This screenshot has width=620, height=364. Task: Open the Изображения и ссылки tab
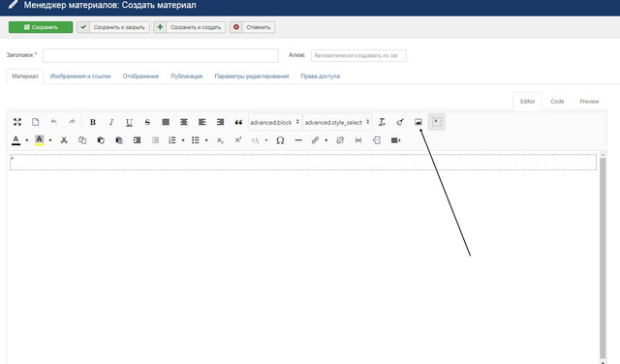click(x=80, y=76)
